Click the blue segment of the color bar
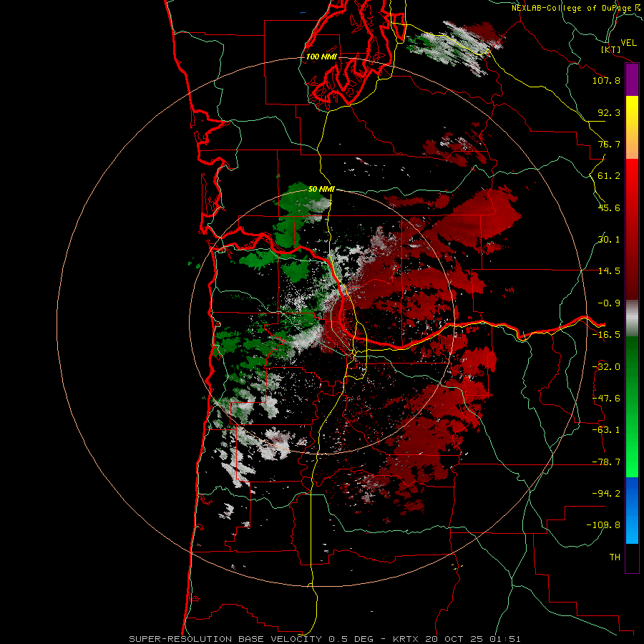Image resolution: width=644 pixels, height=644 pixels. [632, 510]
